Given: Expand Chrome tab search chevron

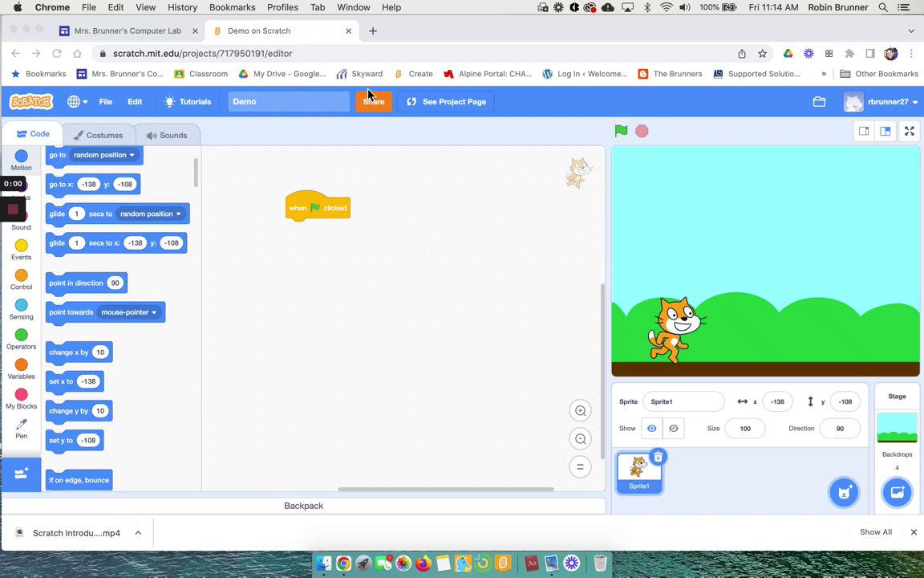Looking at the screenshot, I should (x=911, y=31).
